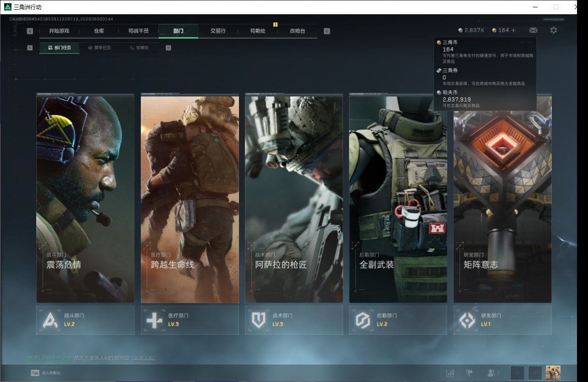Open the player avatar portrait
Image resolution: width=588 pixels, height=382 pixels.
[x=553, y=373]
